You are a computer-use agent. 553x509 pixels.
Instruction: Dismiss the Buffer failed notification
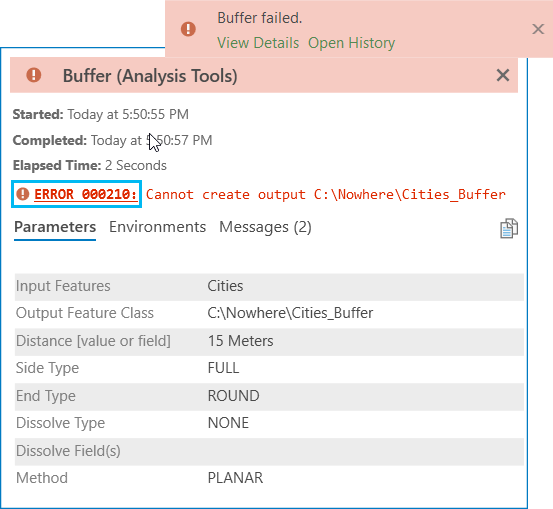click(x=538, y=29)
